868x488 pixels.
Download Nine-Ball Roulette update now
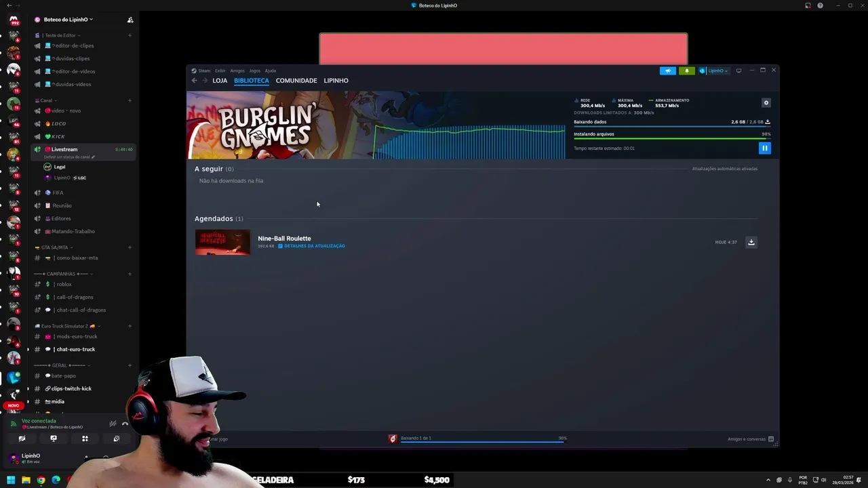coord(751,242)
